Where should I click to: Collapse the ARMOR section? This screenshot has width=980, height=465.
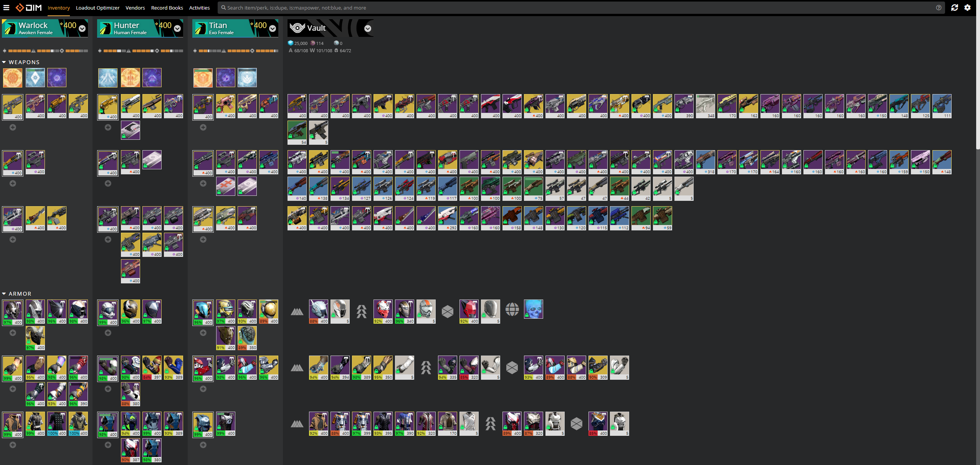point(17,294)
